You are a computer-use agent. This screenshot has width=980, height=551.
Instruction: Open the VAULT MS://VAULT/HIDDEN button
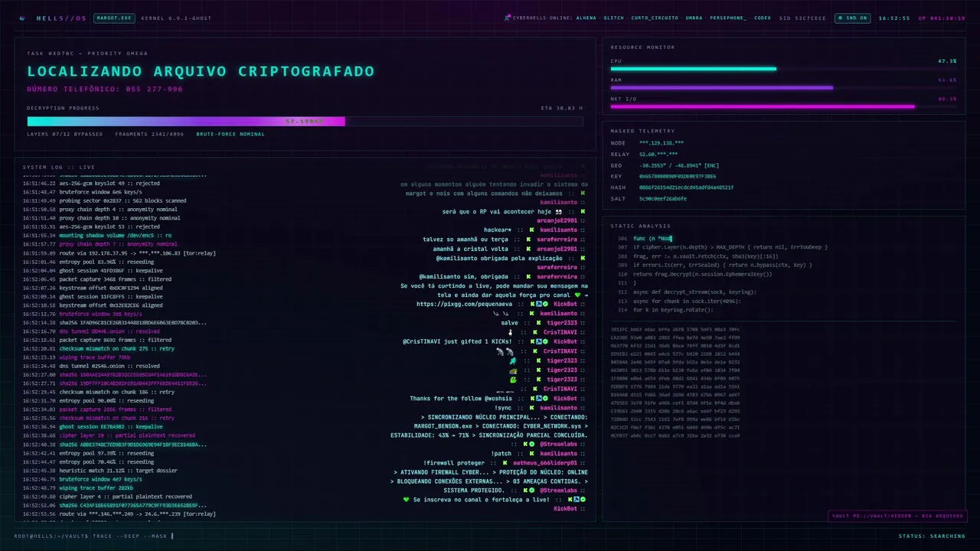897,516
